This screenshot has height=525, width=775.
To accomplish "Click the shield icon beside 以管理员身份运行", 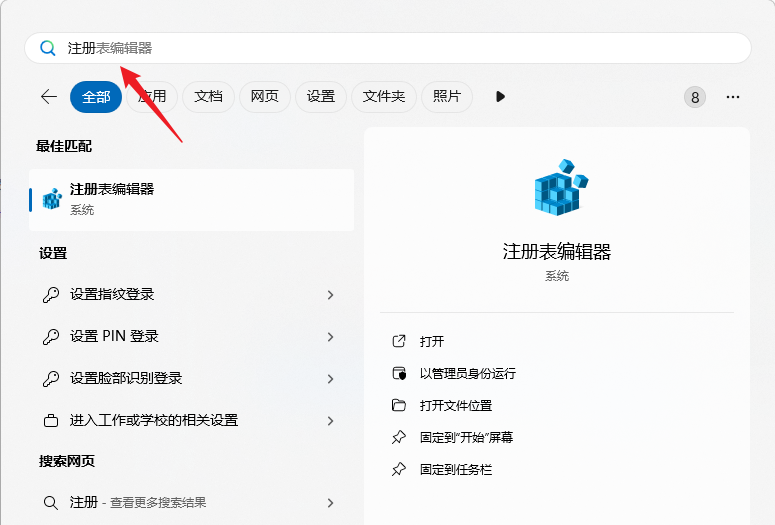I will point(399,373).
